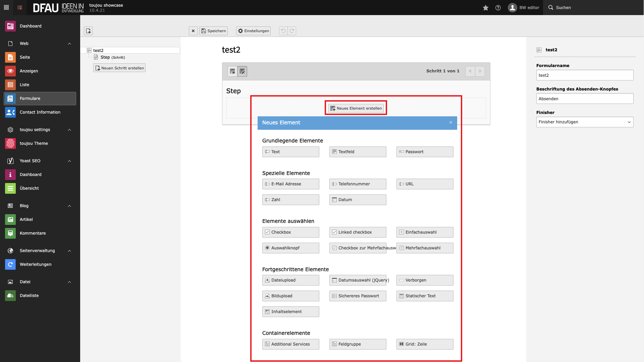This screenshot has height=362, width=644.
Task: Add a Checkbox element
Action: coord(291,232)
